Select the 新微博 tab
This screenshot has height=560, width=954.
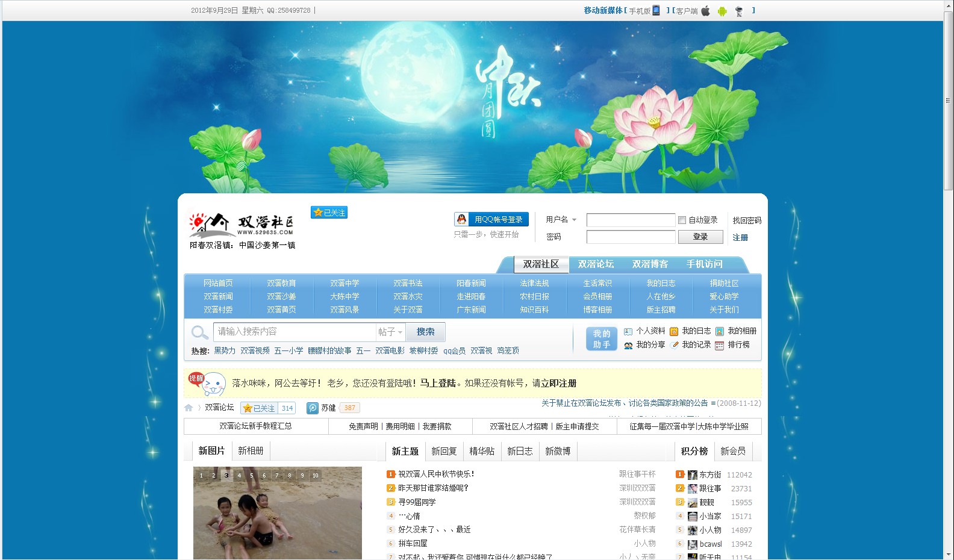pyautogui.click(x=558, y=451)
